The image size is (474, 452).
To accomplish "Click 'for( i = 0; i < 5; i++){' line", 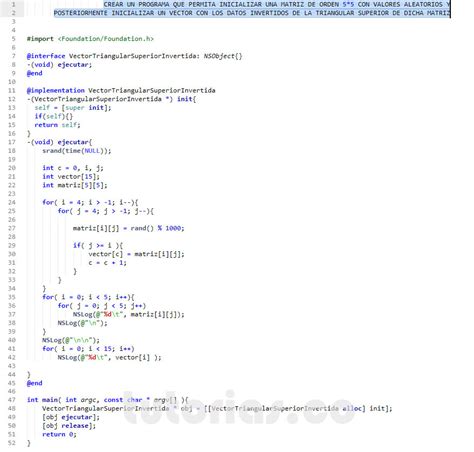I will point(88,297).
